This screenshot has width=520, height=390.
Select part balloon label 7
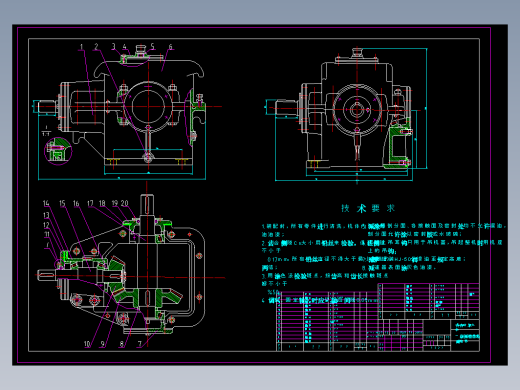click(140, 343)
